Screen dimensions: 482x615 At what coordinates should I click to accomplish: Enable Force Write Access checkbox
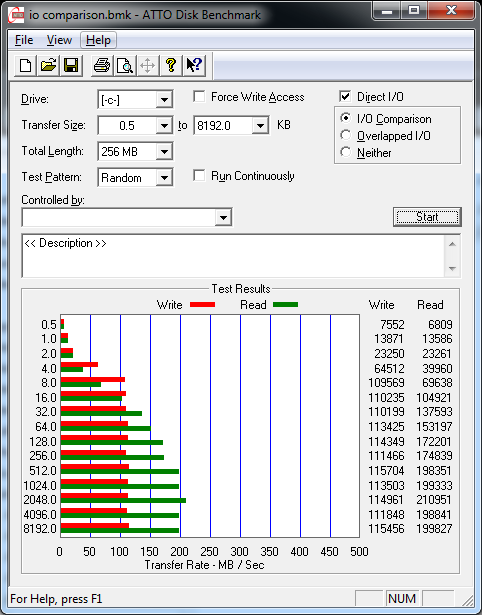point(199,96)
